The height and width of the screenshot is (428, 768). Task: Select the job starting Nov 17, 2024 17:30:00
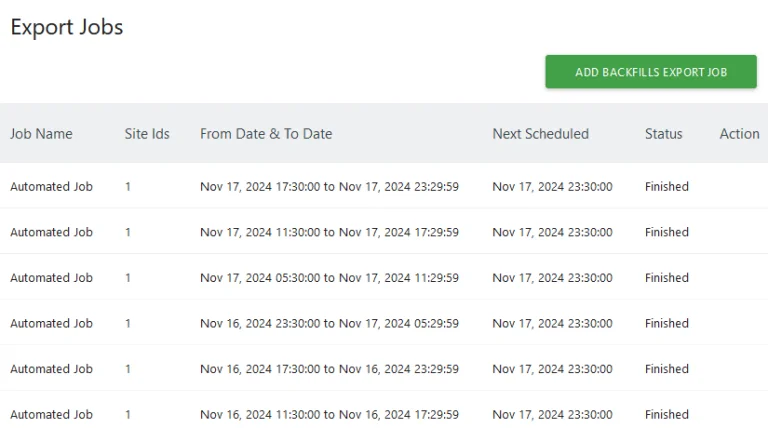[x=384, y=187]
